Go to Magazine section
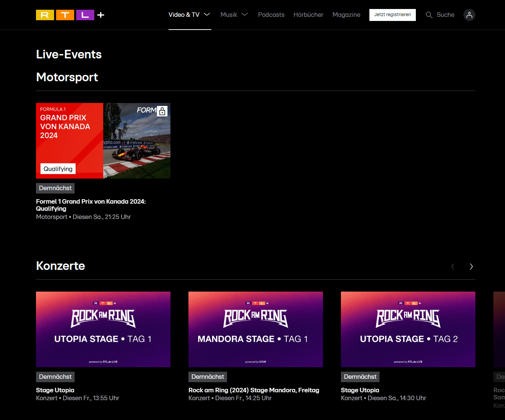This screenshot has height=420, width=505. tap(347, 15)
